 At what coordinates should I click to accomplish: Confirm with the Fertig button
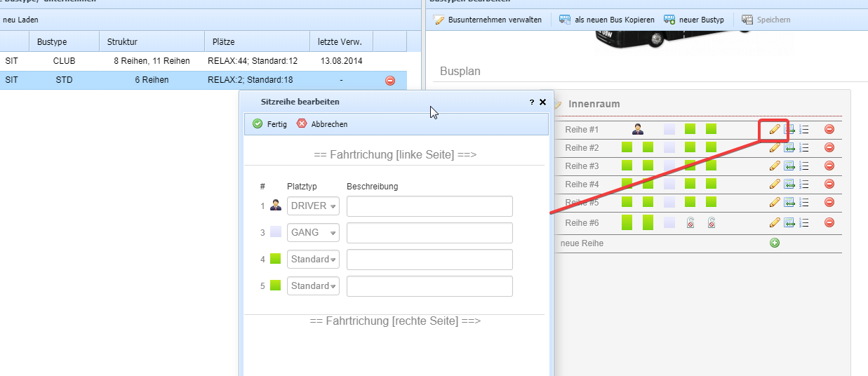pos(270,124)
